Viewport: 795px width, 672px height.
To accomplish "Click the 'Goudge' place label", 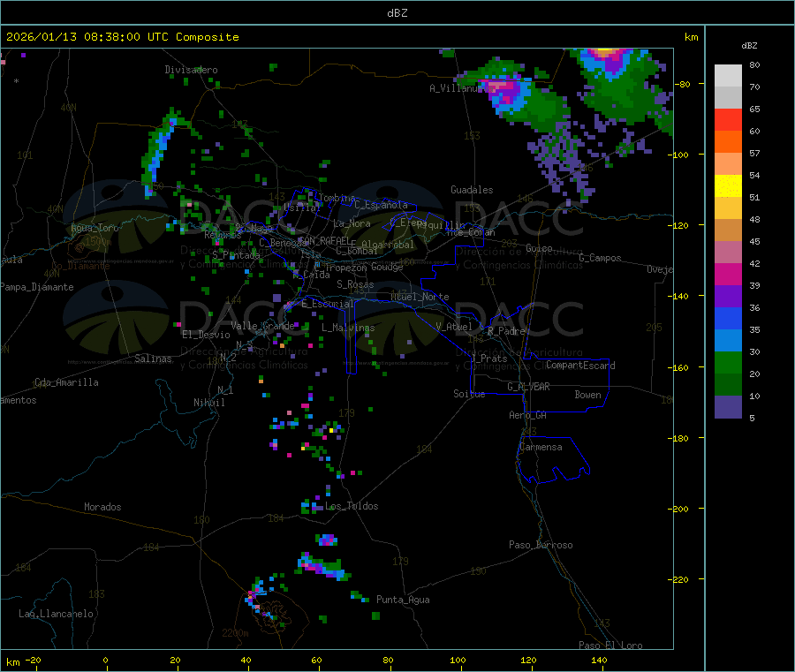I will [387, 267].
